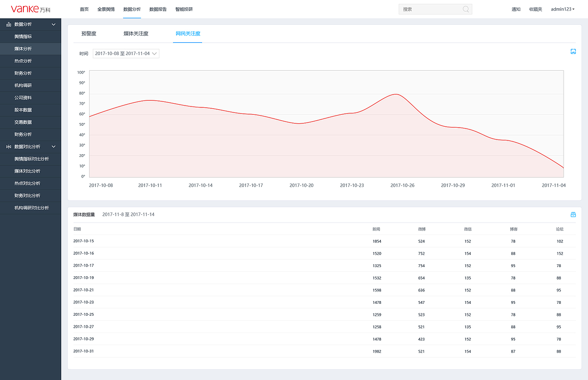Viewport: 588px width, 380px height.
Task: Select 数据分析 in the top navigation bar
Action: pyautogui.click(x=132, y=9)
